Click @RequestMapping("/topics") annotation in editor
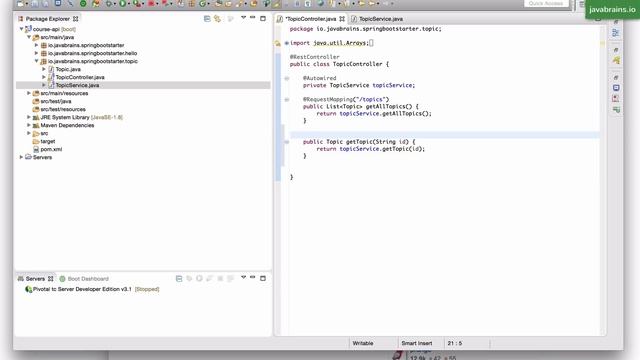The image size is (640, 360). tap(346, 99)
